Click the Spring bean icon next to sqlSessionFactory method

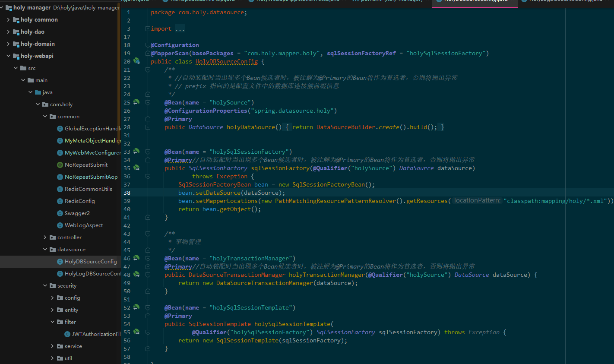click(x=137, y=168)
